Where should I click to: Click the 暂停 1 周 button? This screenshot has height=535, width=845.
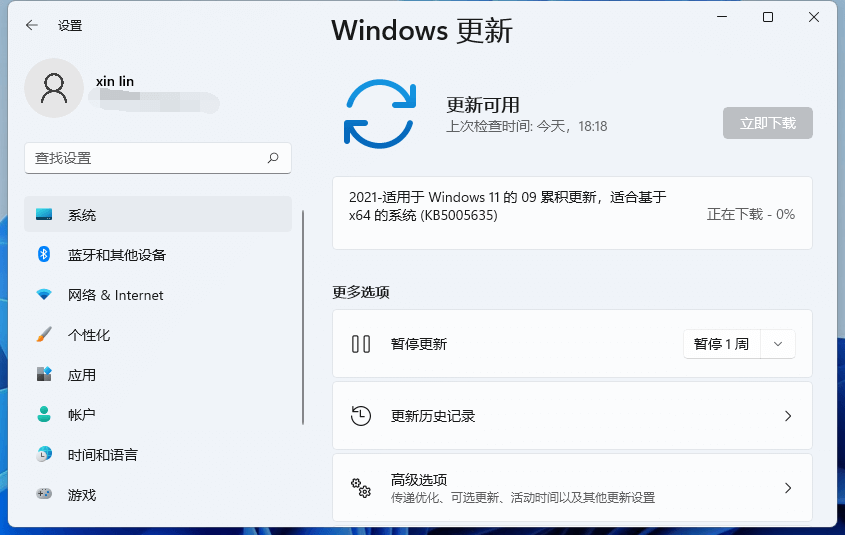722,344
